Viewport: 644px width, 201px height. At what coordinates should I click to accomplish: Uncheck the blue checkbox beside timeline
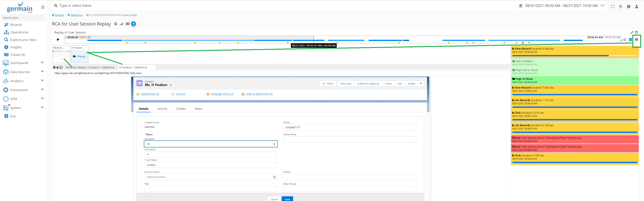(x=630, y=40)
